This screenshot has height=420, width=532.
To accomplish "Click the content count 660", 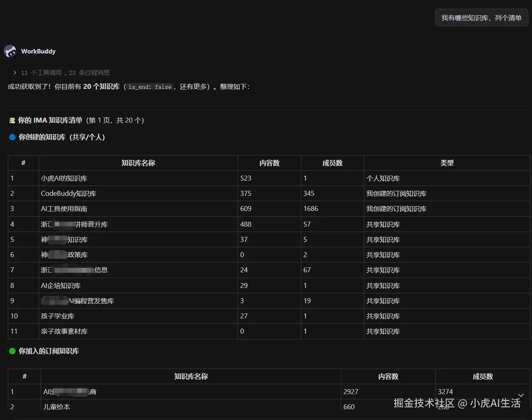I will pos(349,407).
